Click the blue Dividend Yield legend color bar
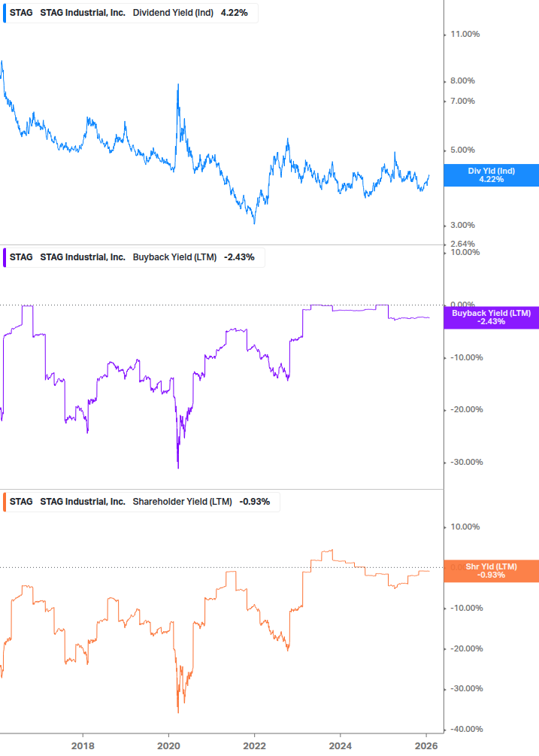This screenshot has height=756, width=539. [5, 13]
